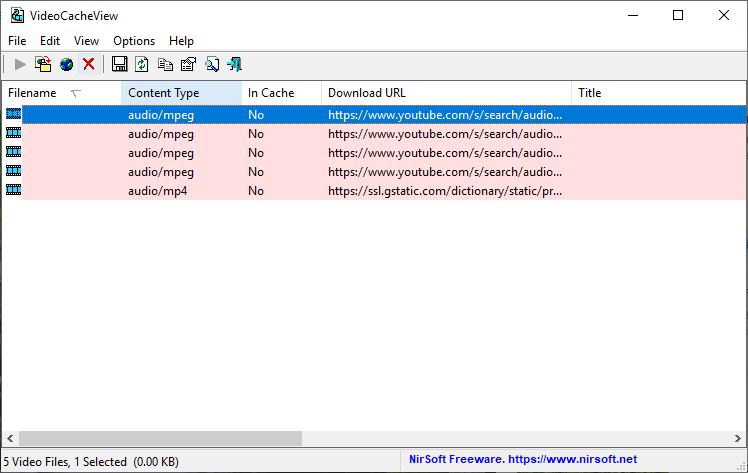Click the film strip icon of the highlighted row
Image resolution: width=748 pixels, height=473 pixels.
coord(13,114)
